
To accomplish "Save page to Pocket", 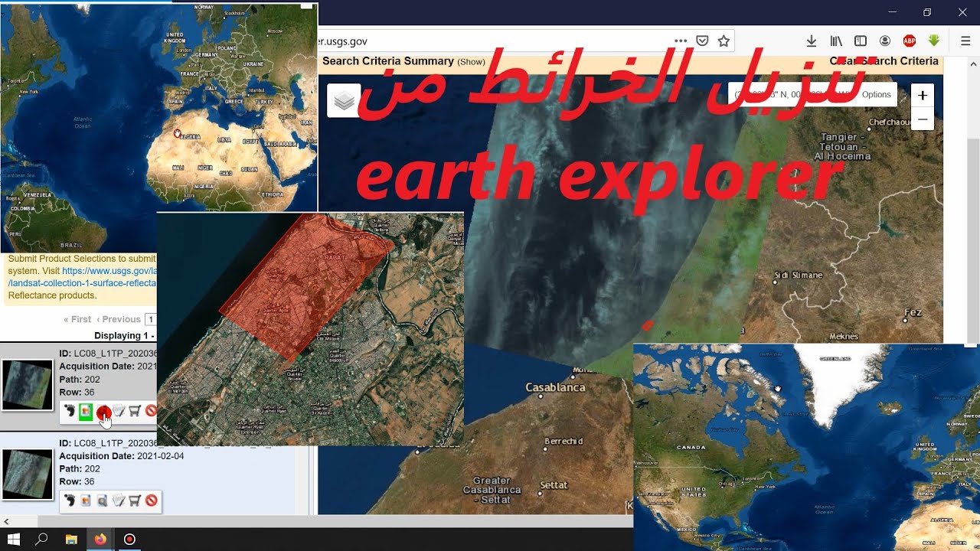I will [702, 41].
